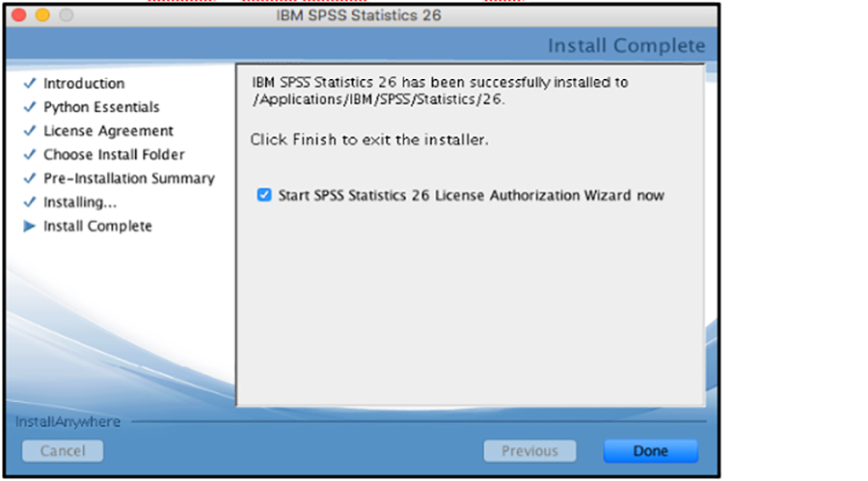Click the red close window button

click(x=19, y=15)
